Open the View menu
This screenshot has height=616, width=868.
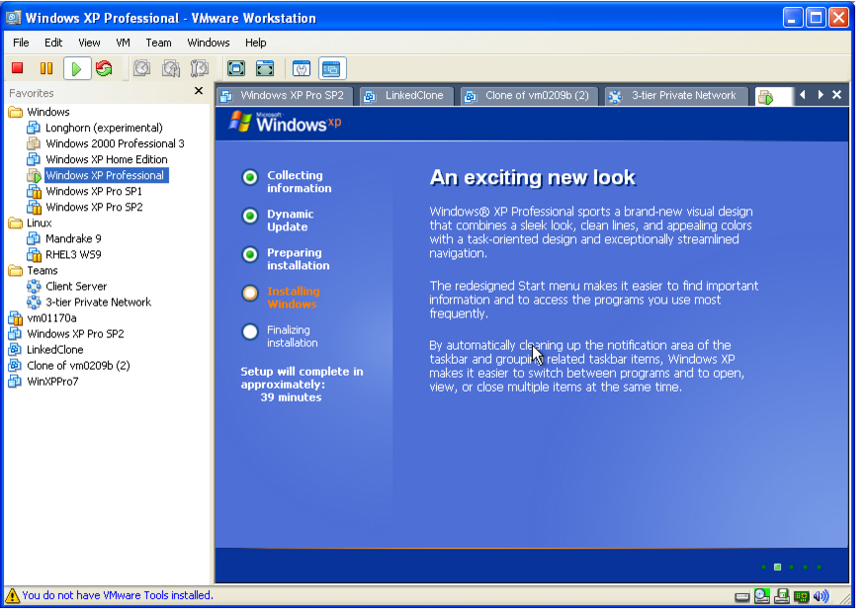(89, 43)
